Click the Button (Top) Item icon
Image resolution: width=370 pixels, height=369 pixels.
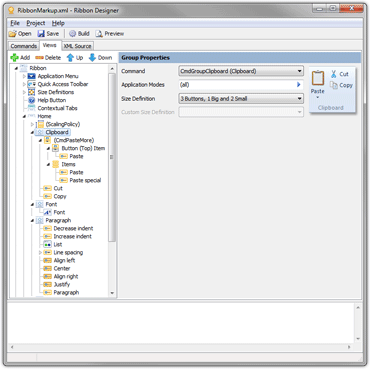(x=56, y=148)
